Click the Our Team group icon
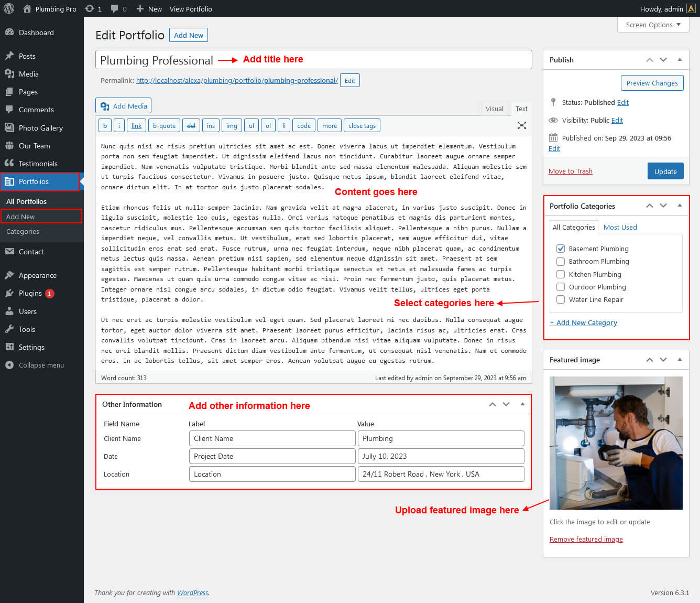The height and width of the screenshot is (603, 700). tap(9, 145)
